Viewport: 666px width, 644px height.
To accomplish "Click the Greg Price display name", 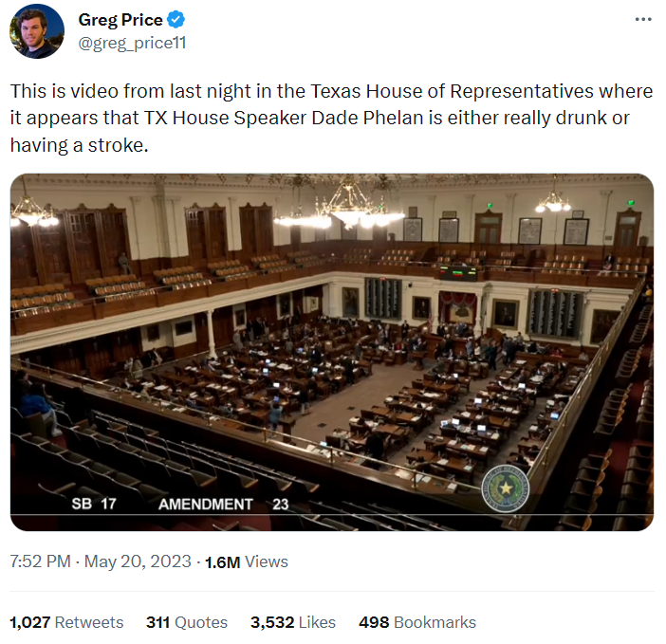I will 120,20.
